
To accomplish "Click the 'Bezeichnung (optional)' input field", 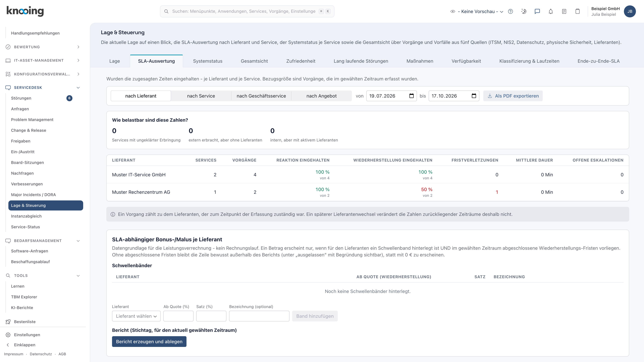I will [x=259, y=316].
